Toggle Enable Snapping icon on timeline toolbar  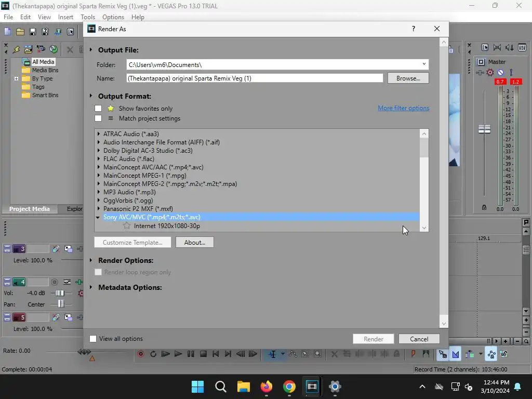click(x=443, y=354)
